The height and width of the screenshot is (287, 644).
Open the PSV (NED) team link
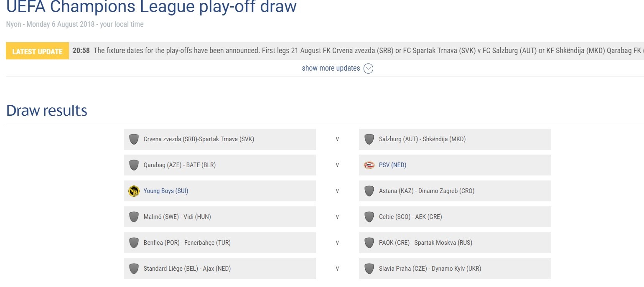[x=392, y=165]
